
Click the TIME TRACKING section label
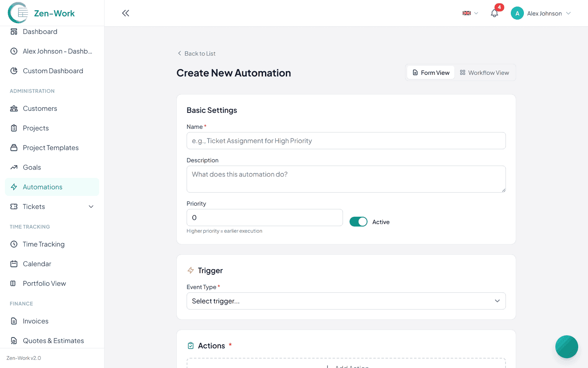(x=30, y=227)
